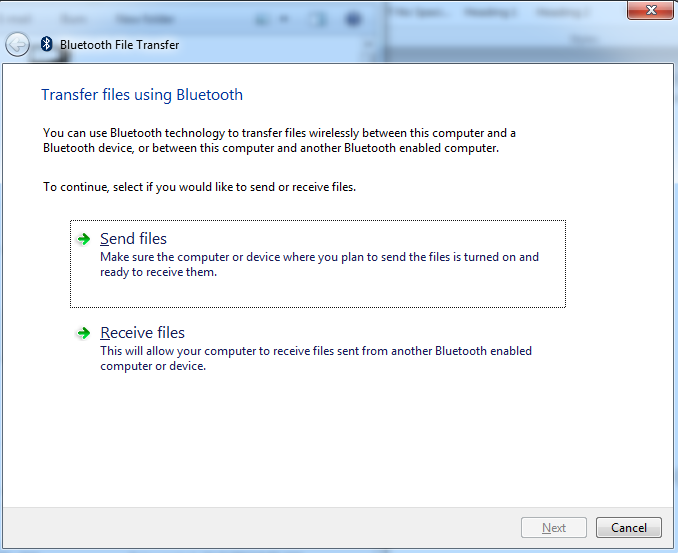Click the 'Make sure the computer or device' description
The width and height of the screenshot is (678, 553).
click(320, 264)
